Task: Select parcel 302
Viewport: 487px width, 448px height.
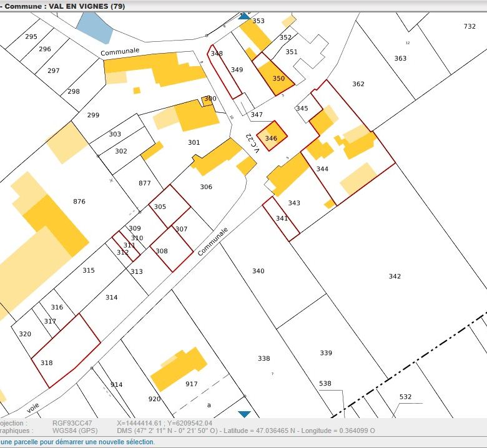Action: 121,151
